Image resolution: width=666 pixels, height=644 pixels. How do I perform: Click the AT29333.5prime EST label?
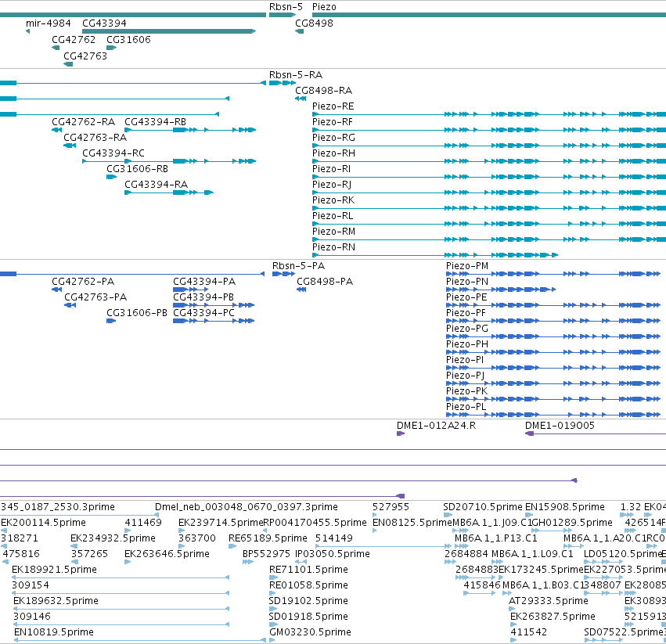[549, 601]
